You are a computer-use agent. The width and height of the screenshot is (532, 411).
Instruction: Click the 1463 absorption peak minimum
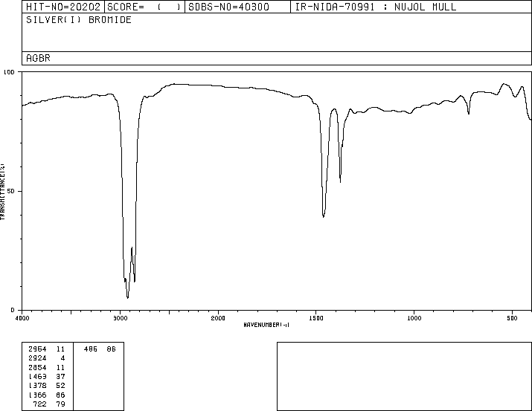pos(324,216)
